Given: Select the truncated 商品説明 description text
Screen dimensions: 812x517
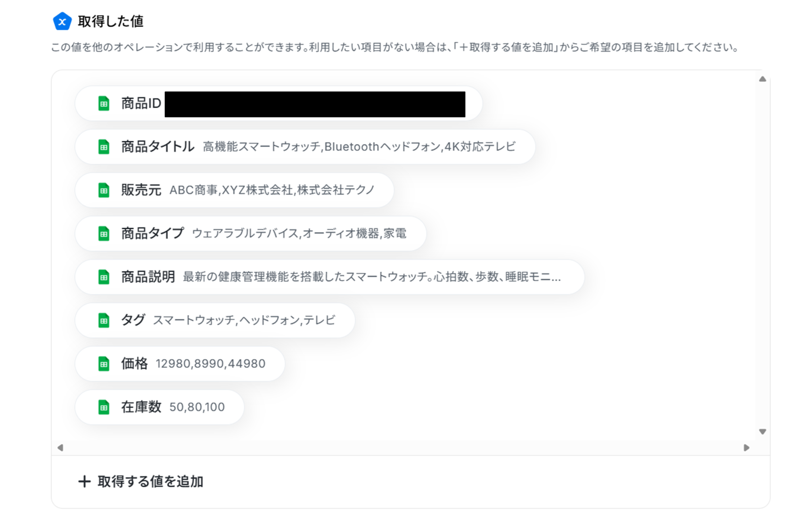Looking at the screenshot, I should point(372,277).
